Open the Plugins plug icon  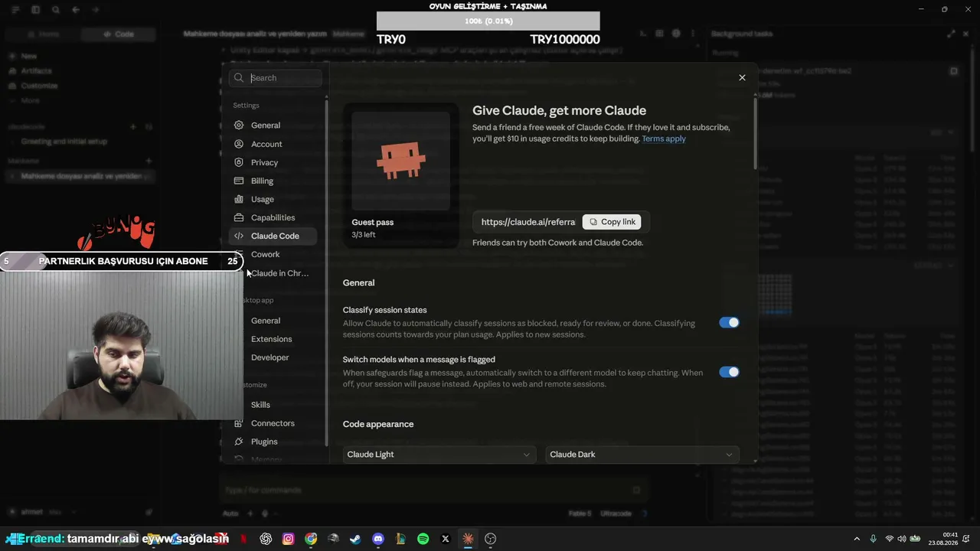(x=239, y=442)
